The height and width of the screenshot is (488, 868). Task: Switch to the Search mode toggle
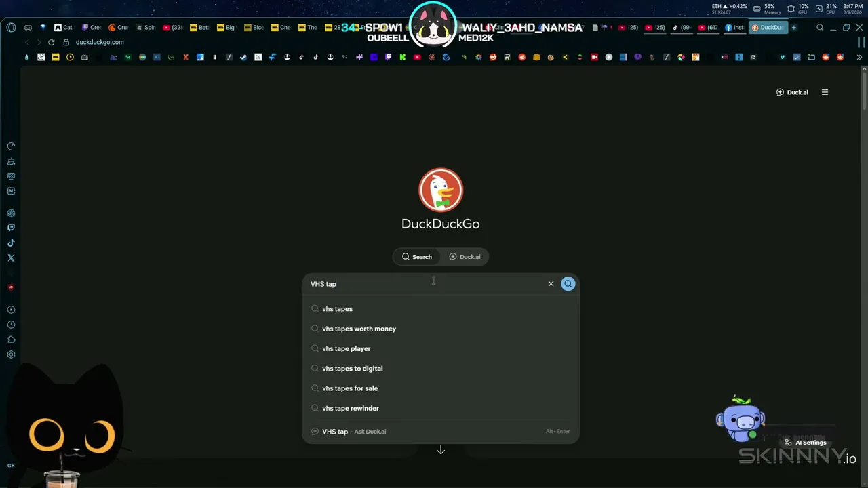pos(417,257)
